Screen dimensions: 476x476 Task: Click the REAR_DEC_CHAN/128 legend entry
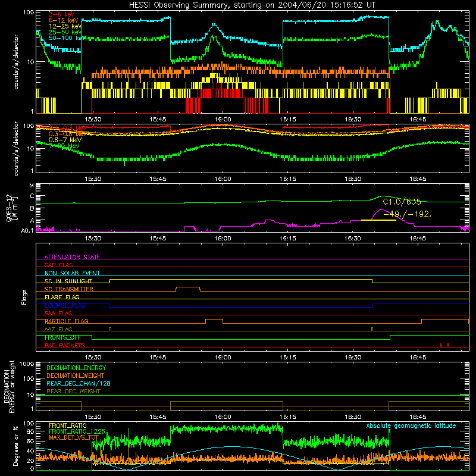click(x=79, y=383)
